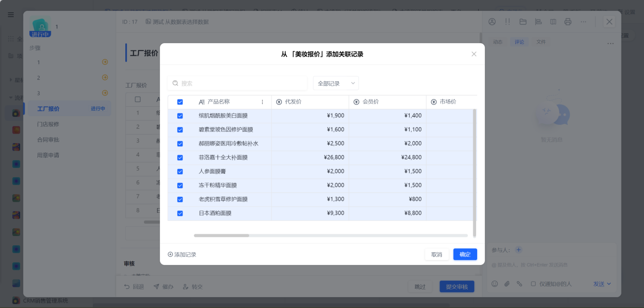Uncheck the 人参面膜膏 row
Screen dimensions: 644x308
(180, 171)
